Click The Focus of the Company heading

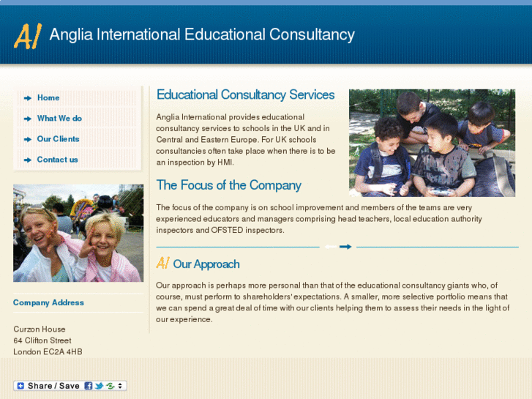click(x=228, y=185)
